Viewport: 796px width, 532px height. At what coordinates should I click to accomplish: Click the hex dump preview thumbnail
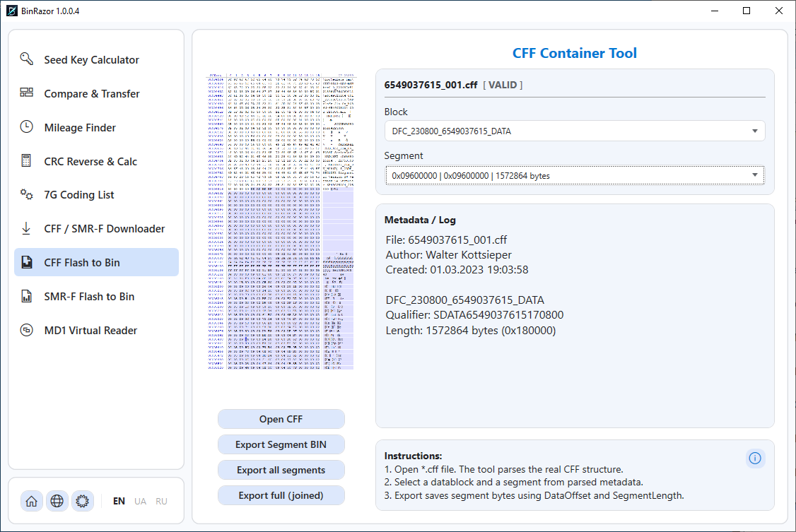[x=281, y=221]
